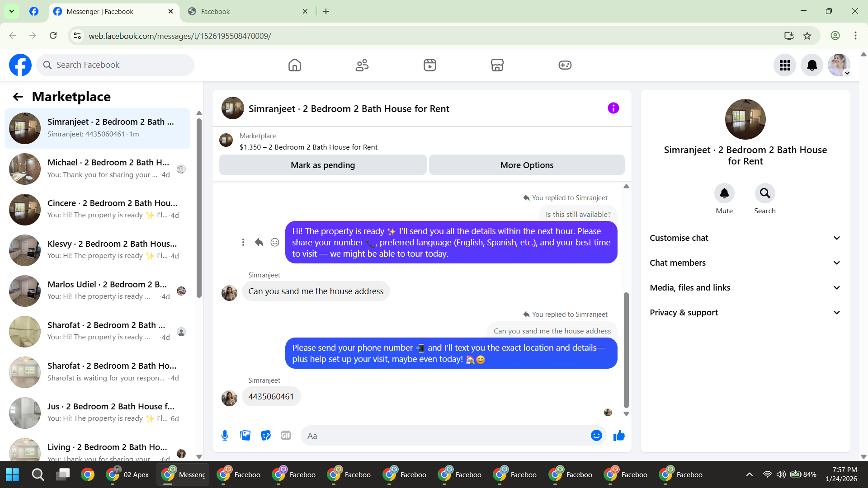The width and height of the screenshot is (868, 488).
Task: Reply to the highlighted message with the arrow icon
Action: [x=259, y=243]
